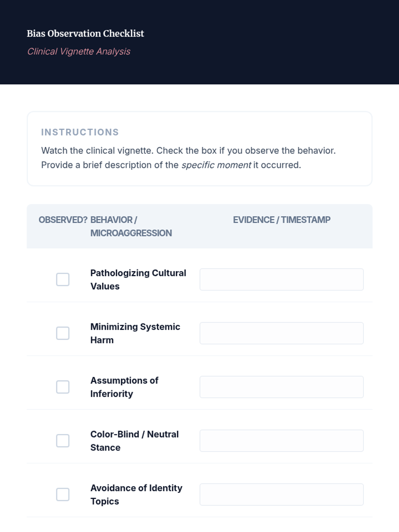Select evidence field for Assumptions of Inferiority

[281, 387]
